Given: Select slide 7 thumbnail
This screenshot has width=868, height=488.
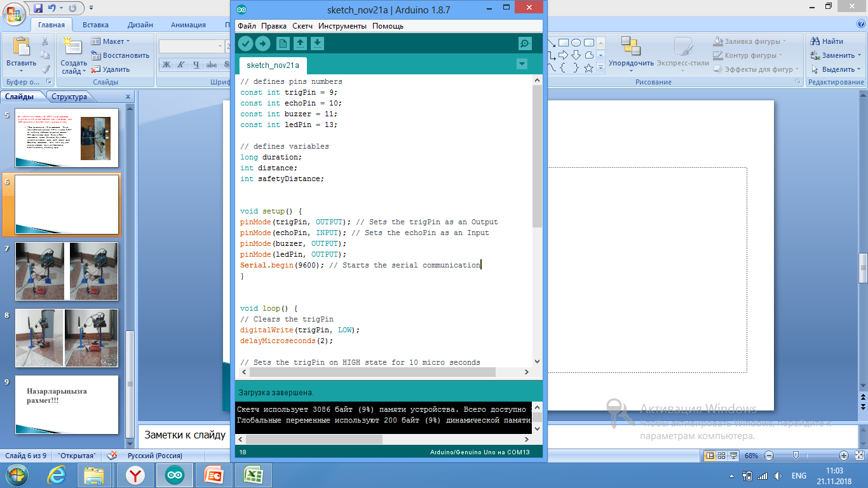Looking at the screenshot, I should 67,271.
